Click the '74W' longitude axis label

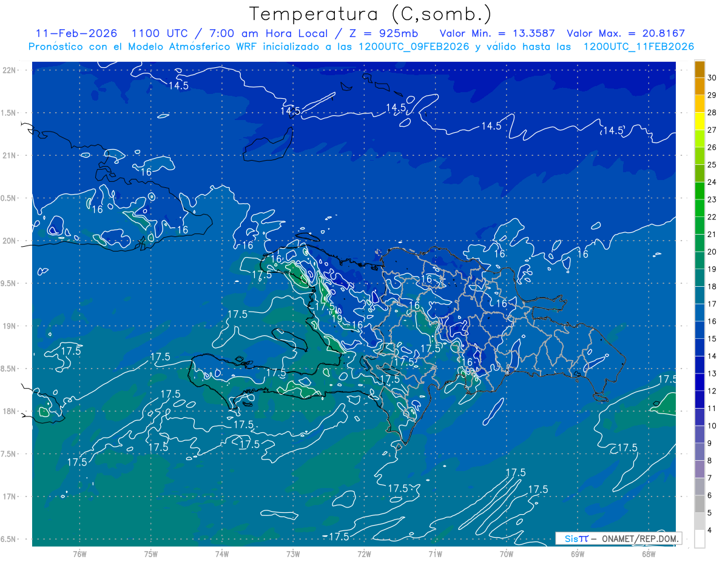[x=222, y=554]
